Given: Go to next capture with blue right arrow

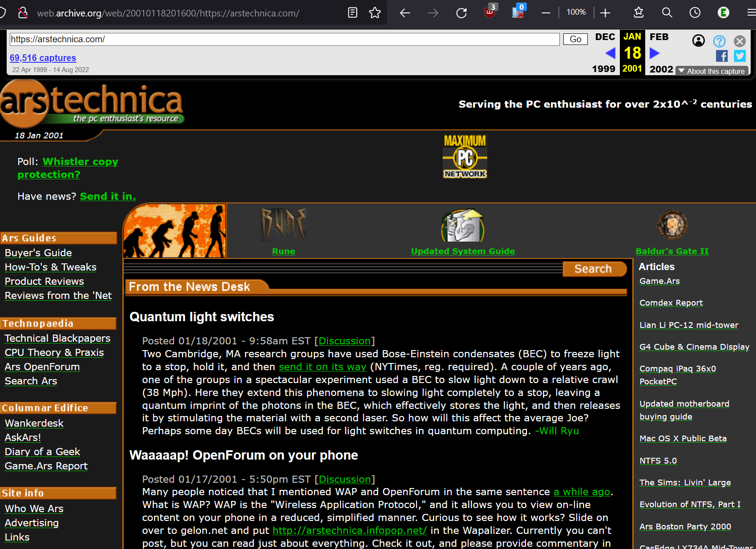Looking at the screenshot, I should 654,53.
